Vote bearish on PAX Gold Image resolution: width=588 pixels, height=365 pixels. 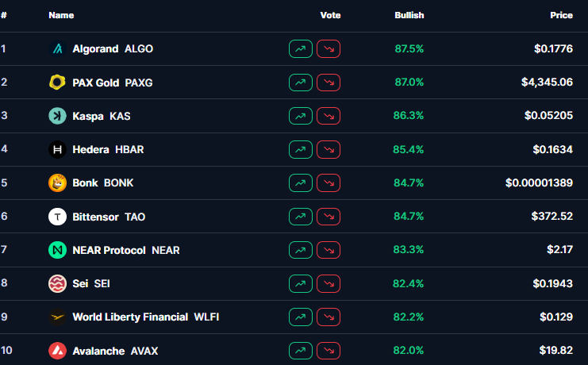329,83
